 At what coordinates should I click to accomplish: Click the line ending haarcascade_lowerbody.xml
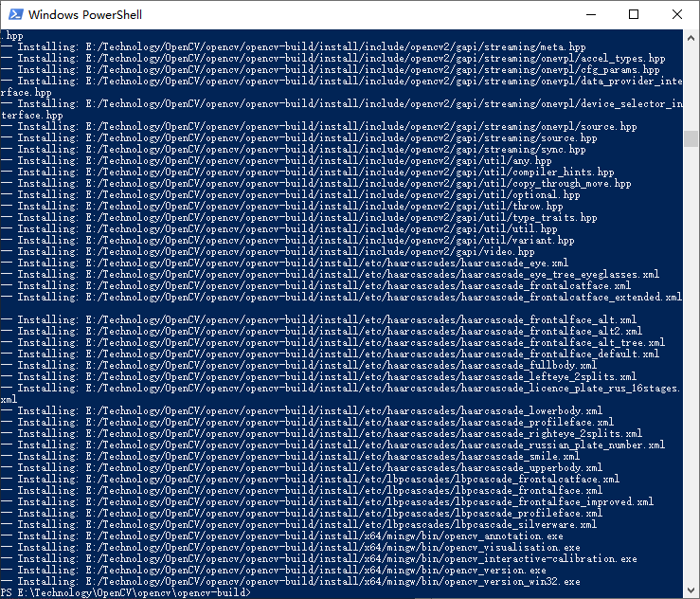[x=302, y=410]
